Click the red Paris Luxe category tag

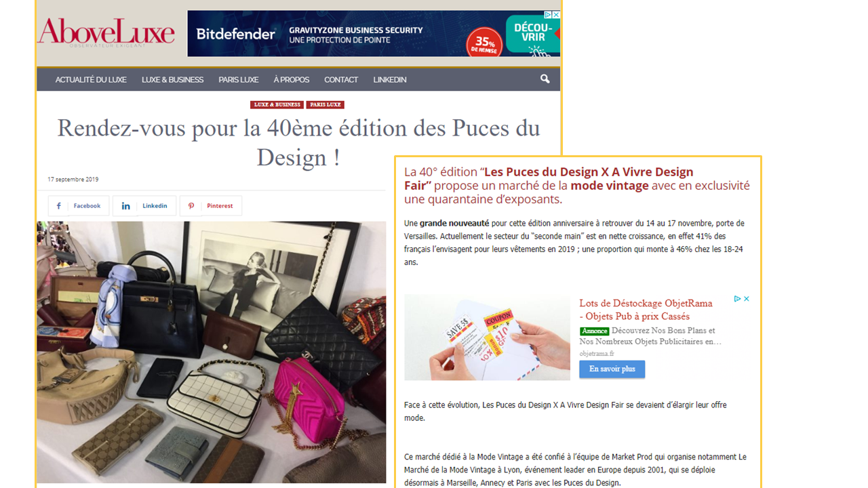325,105
